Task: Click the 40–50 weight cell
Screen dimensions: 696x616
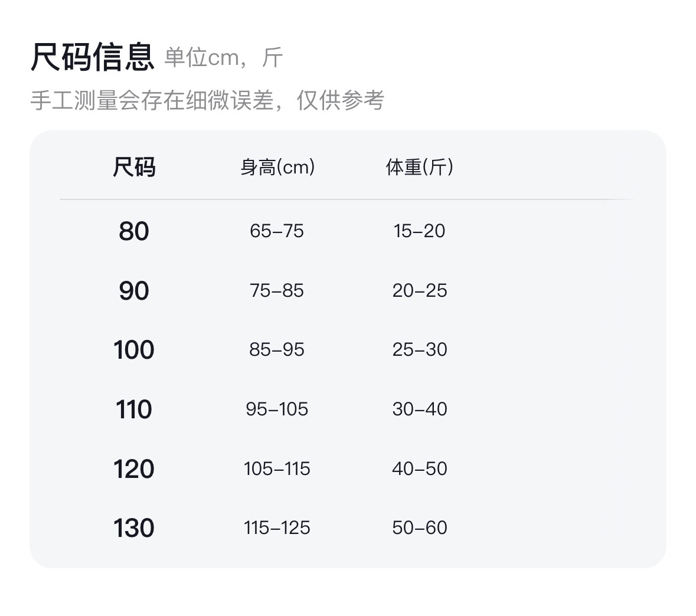Action: click(x=419, y=468)
